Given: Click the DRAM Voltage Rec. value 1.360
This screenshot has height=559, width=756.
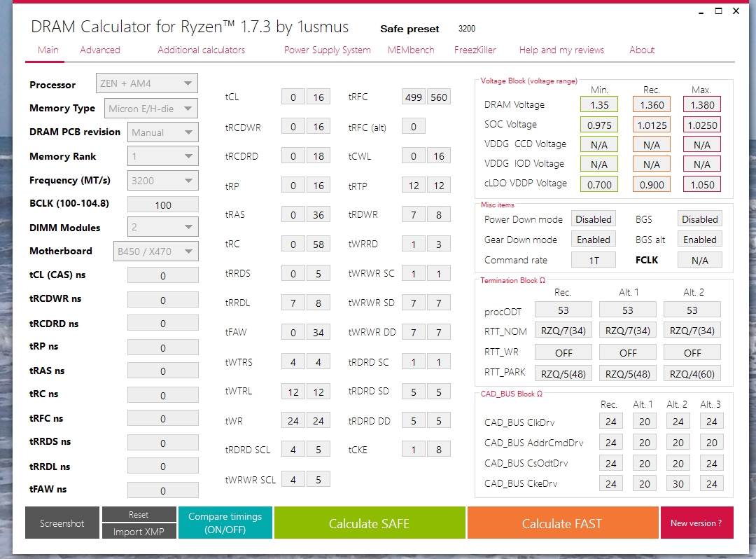Looking at the screenshot, I should (652, 104).
